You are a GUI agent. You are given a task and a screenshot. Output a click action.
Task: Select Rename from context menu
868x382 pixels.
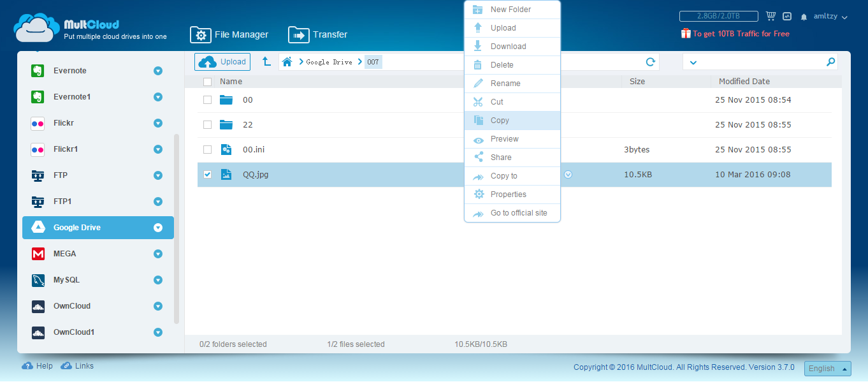512,84
